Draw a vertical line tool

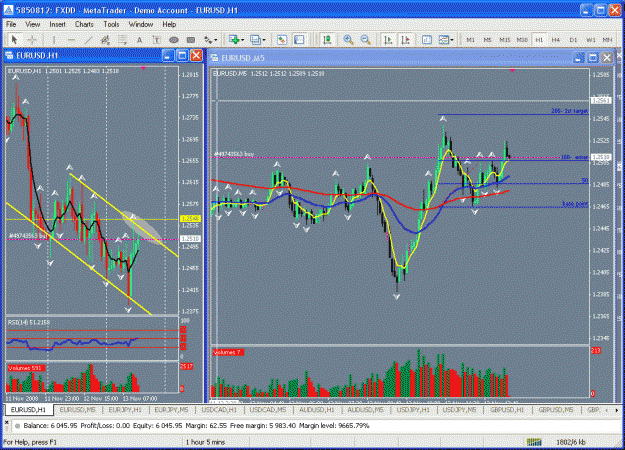point(54,39)
